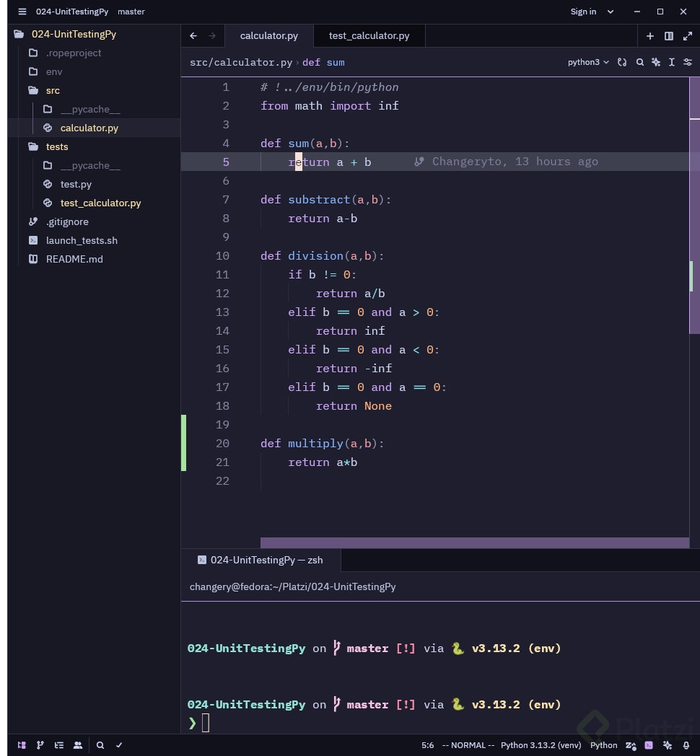700x756 pixels.
Task: Open the .gitignore file
Action: coord(67,221)
